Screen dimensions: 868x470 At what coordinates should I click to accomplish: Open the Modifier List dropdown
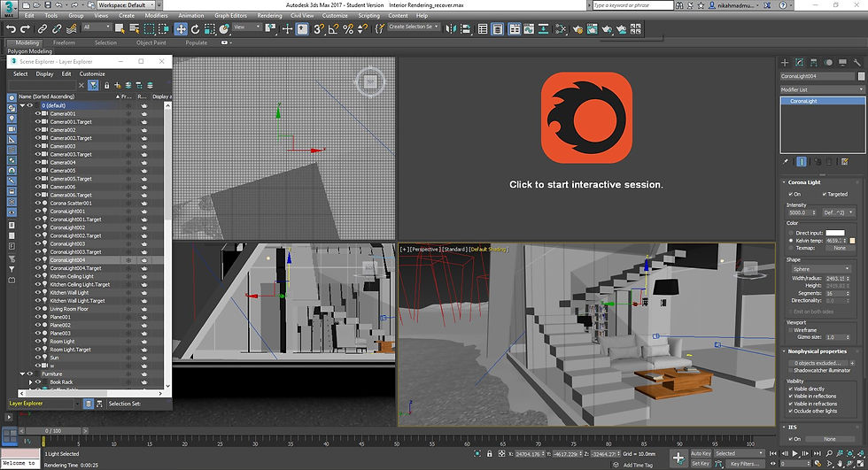point(822,89)
